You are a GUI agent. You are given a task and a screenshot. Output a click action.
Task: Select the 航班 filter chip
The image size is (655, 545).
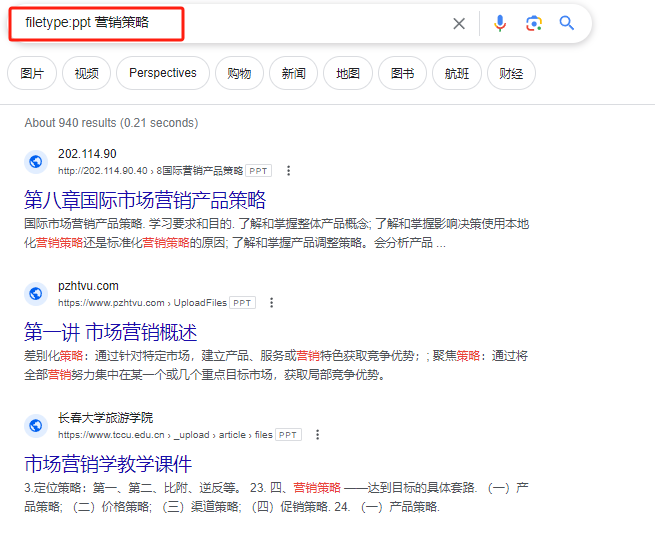click(x=457, y=74)
